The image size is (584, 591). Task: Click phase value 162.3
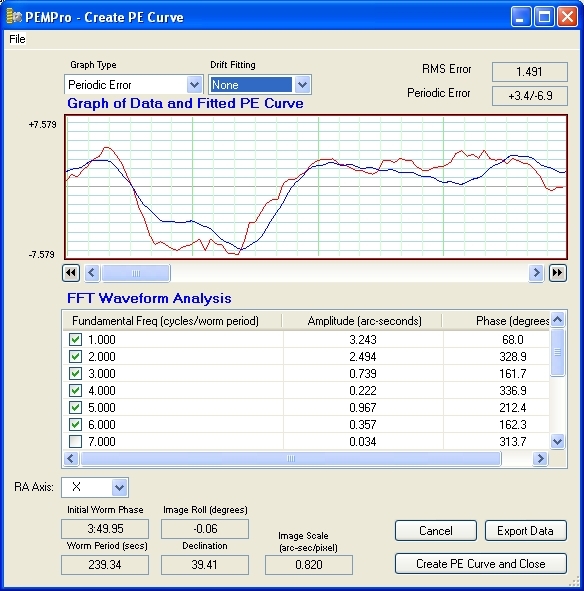[x=513, y=424]
